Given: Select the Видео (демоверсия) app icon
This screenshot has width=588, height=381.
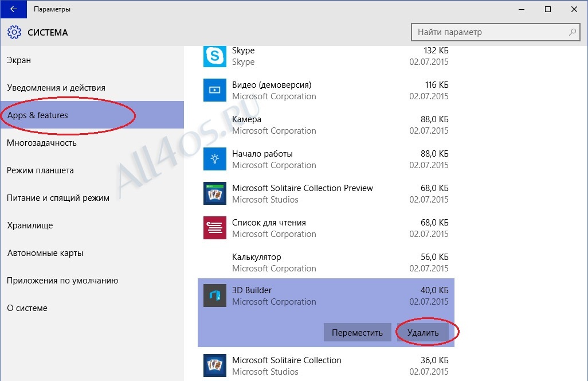Looking at the screenshot, I should tap(215, 90).
